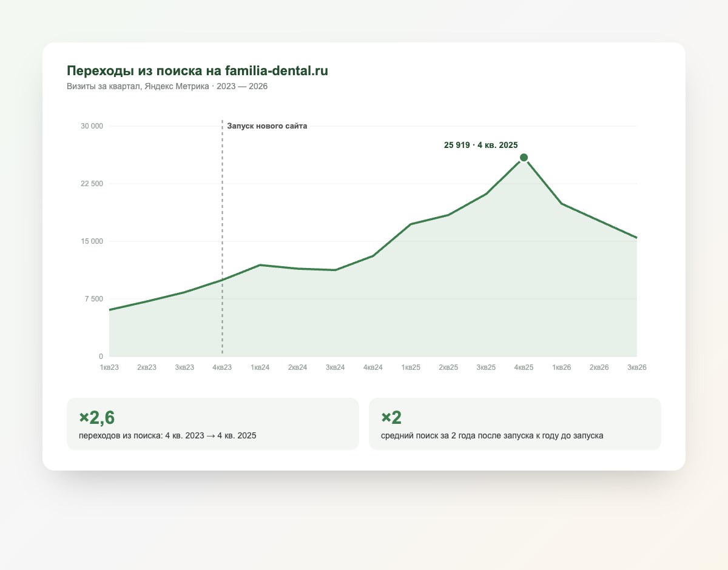The width and height of the screenshot is (728, 570).
Task: Select the "3кв26" x-axis label
Action: (x=636, y=367)
